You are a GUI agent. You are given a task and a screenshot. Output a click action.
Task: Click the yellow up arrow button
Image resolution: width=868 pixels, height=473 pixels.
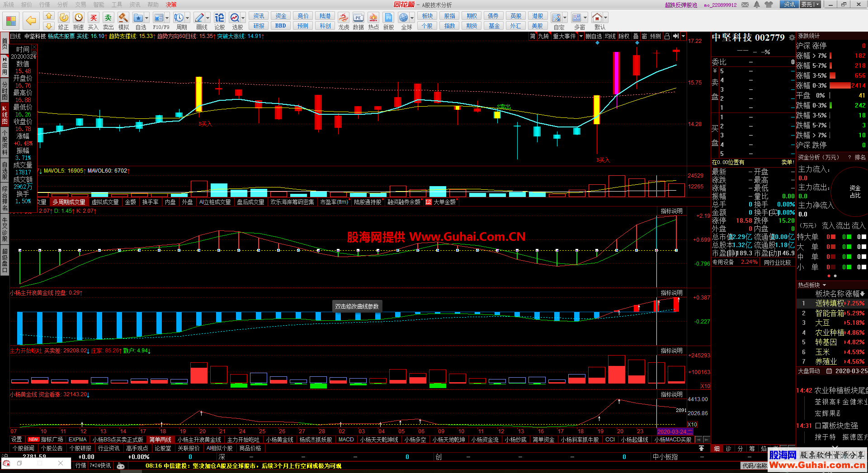click(x=49, y=16)
